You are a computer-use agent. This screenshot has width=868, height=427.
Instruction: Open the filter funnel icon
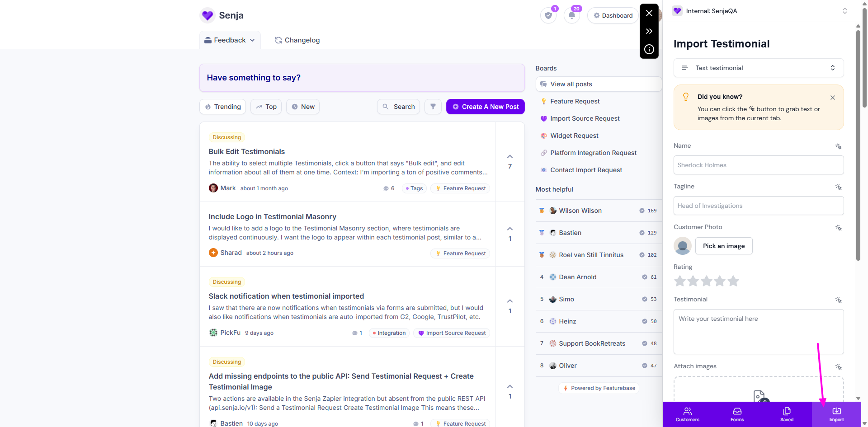pos(433,107)
